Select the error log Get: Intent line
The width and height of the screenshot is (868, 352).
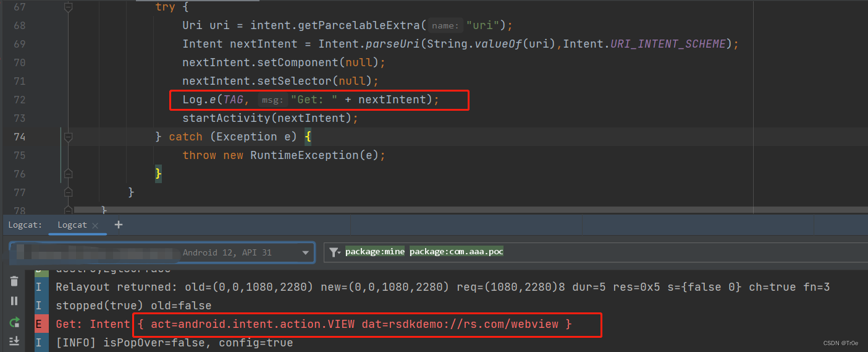pos(314,324)
